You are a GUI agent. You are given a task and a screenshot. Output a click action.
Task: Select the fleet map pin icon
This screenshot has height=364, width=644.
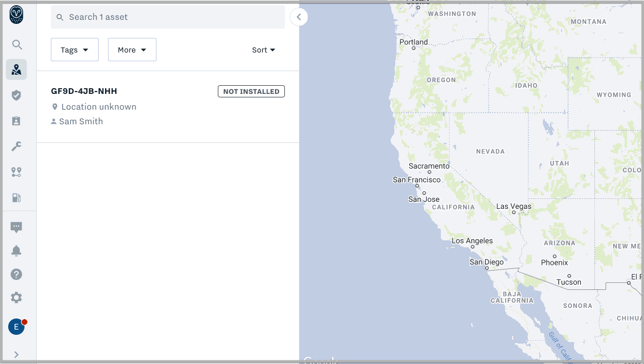coord(16,69)
